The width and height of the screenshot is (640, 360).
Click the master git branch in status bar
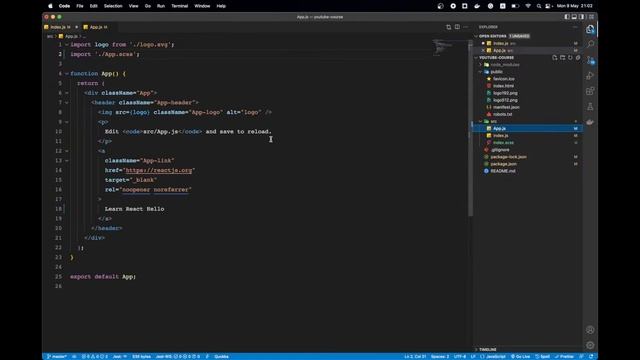(57, 356)
